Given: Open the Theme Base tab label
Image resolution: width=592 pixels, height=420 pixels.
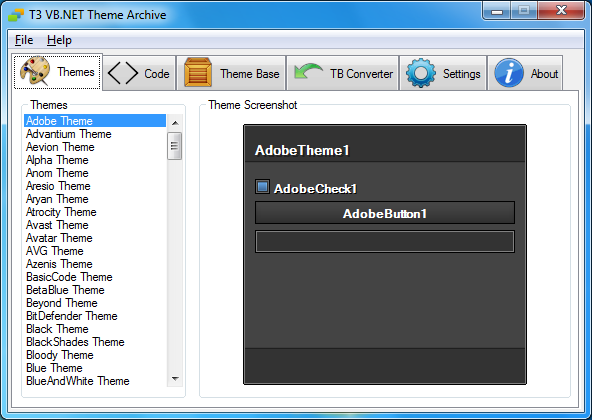Looking at the screenshot, I should click(x=250, y=74).
